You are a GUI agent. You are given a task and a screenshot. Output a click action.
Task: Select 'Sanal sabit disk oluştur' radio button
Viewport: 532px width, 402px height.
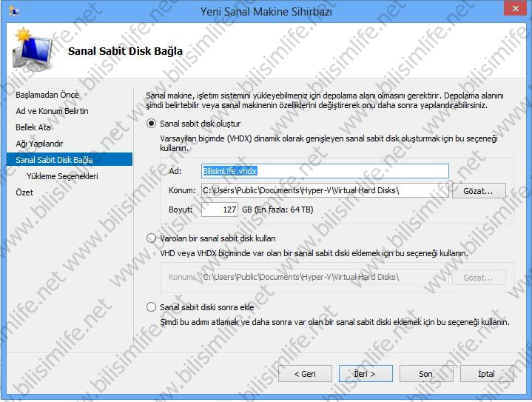pyautogui.click(x=152, y=124)
